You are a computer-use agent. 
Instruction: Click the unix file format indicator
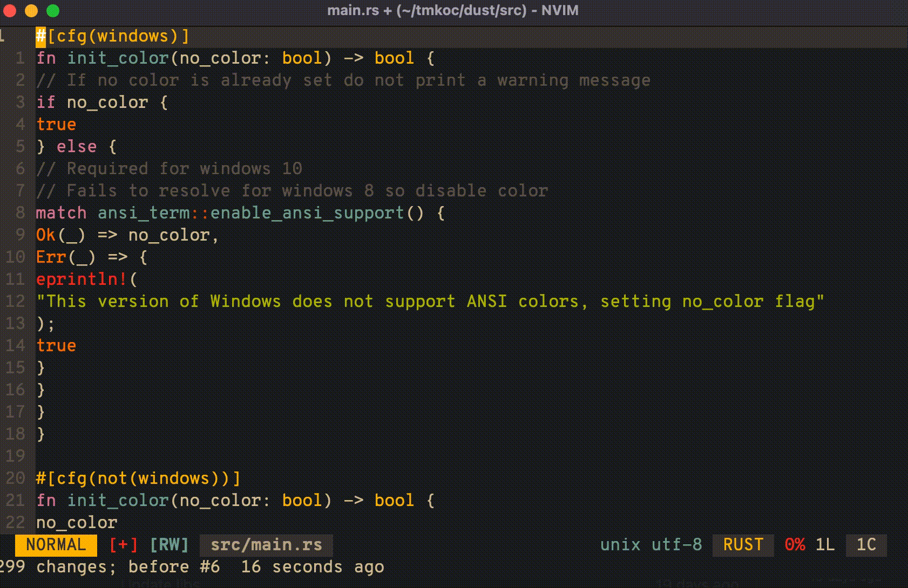point(620,545)
